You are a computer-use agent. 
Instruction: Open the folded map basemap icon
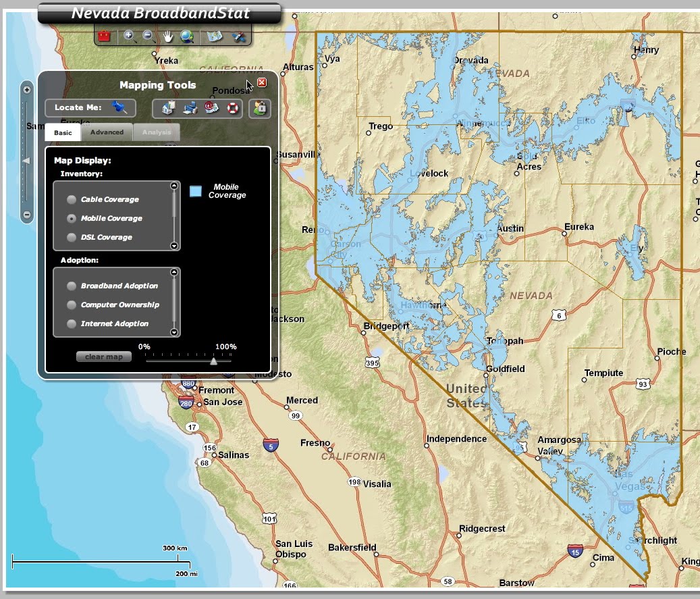point(215,36)
